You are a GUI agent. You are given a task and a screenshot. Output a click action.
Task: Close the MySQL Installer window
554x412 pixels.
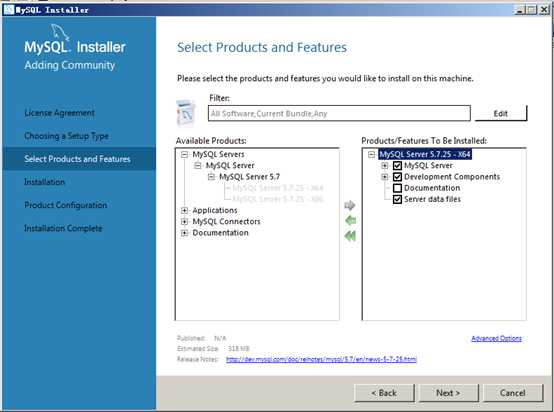(x=544, y=10)
